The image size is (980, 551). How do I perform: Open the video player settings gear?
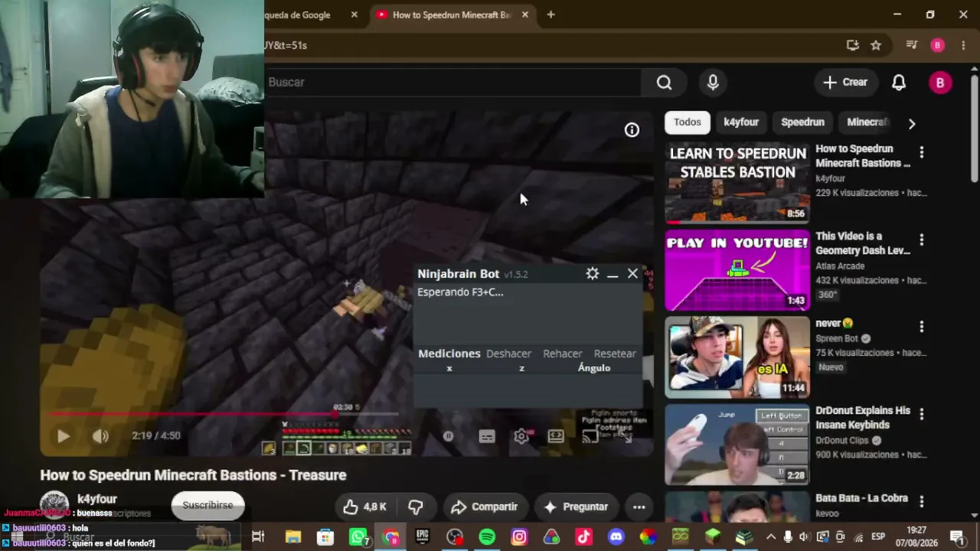coord(521,436)
